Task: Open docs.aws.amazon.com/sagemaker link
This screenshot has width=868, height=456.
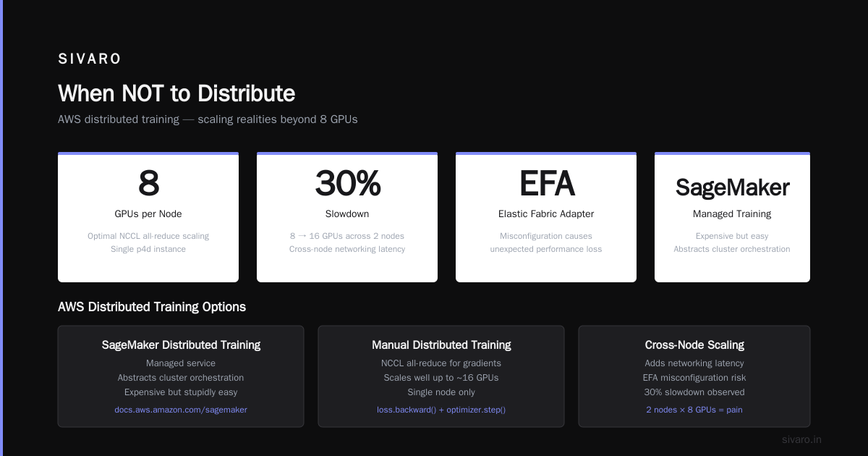Action: pyautogui.click(x=181, y=410)
